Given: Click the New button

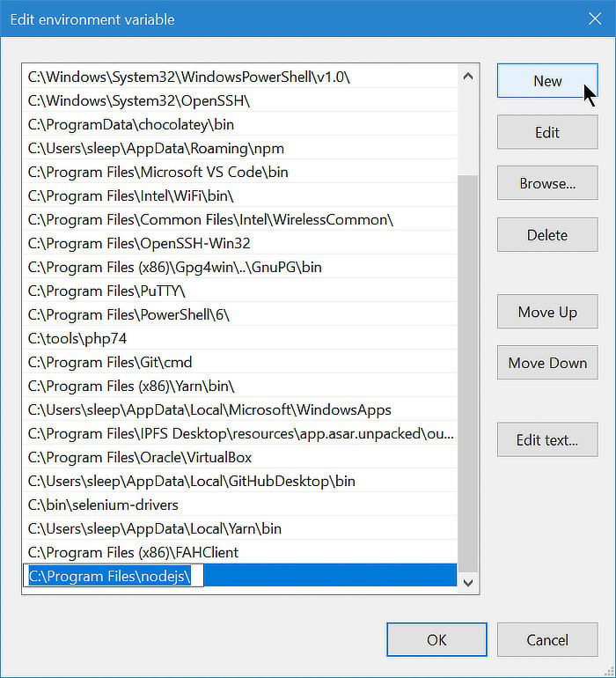Looking at the screenshot, I should point(547,81).
